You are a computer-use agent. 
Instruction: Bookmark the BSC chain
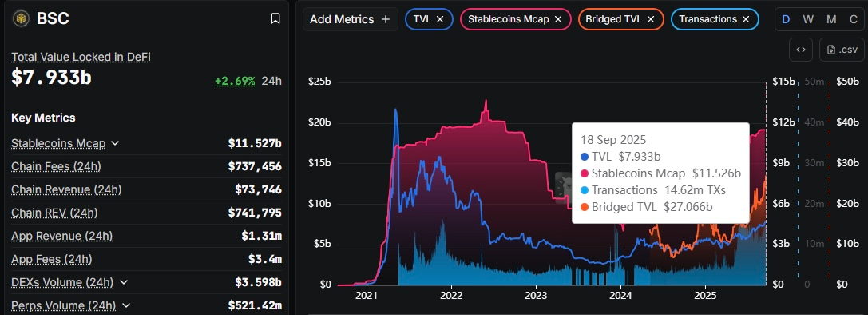(275, 18)
